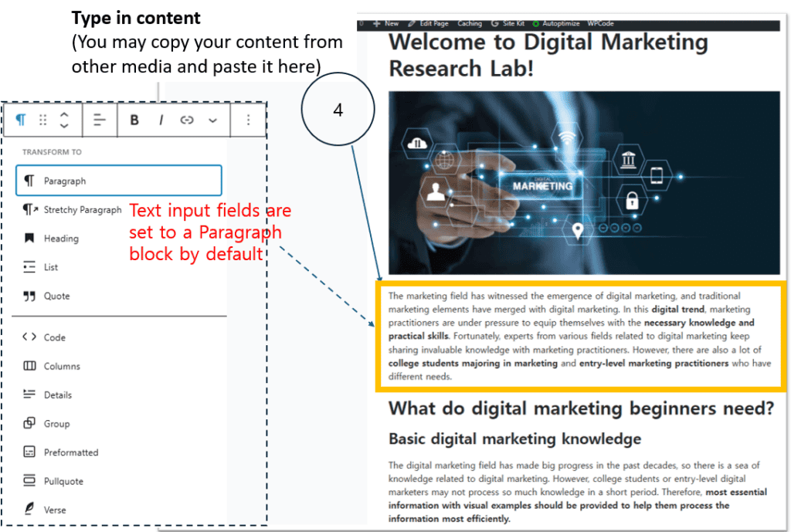Toggle bold formatting
791x532 pixels.
(x=134, y=120)
